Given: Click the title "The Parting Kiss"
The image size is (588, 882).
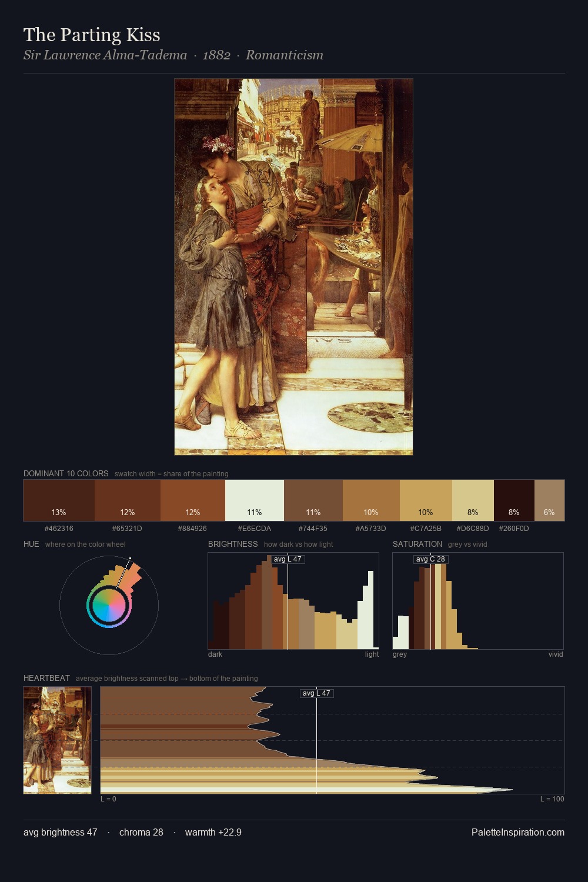Looking at the screenshot, I should click(x=92, y=35).
